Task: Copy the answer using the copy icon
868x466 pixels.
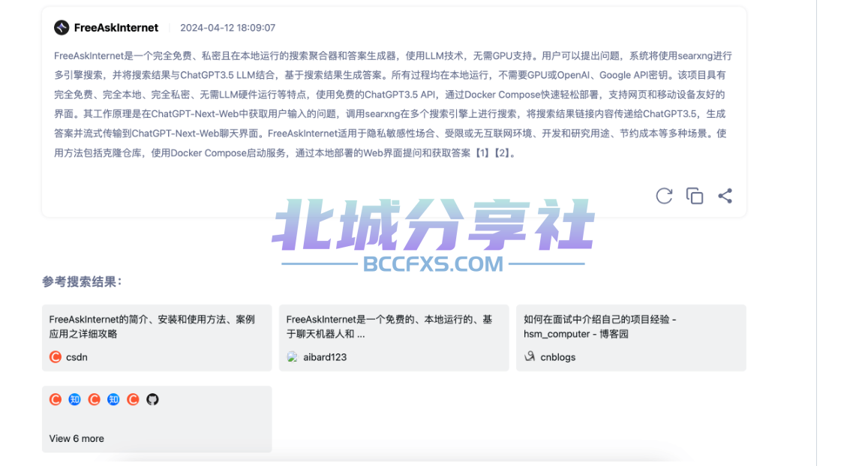Action: [694, 196]
